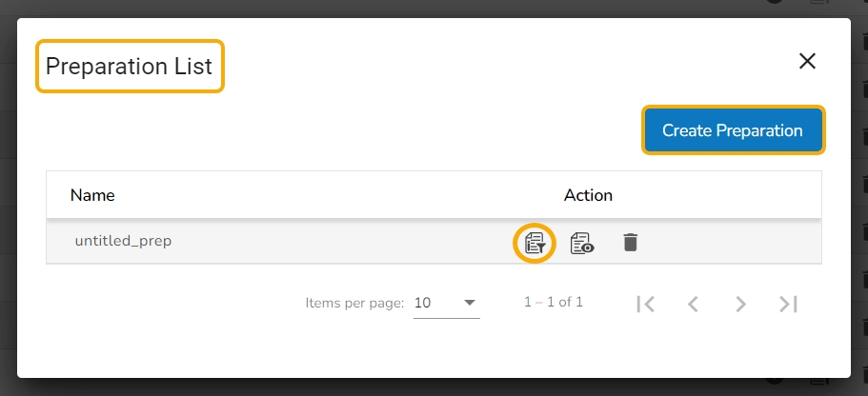Go to the next page
Image resolution: width=868 pixels, height=396 pixels.
pos(740,304)
